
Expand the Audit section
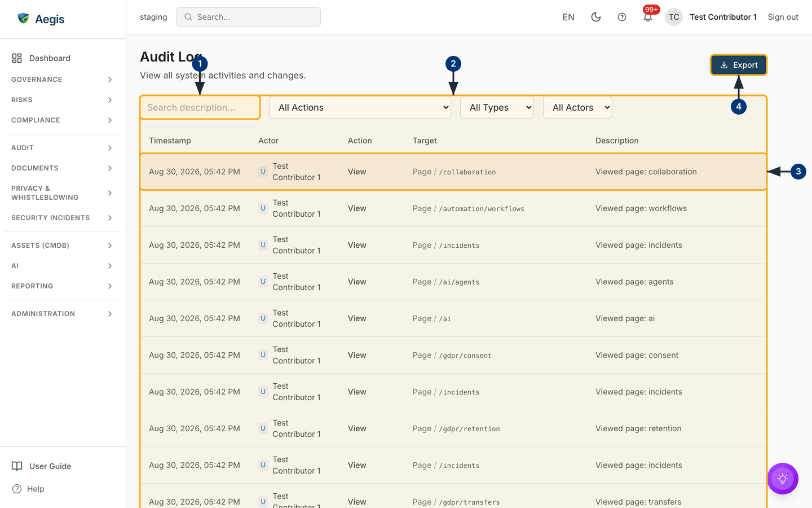tap(63, 148)
